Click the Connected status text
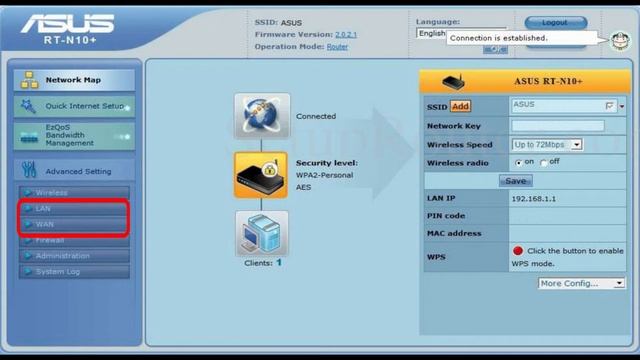Viewport: 640px width, 360px height. click(316, 116)
